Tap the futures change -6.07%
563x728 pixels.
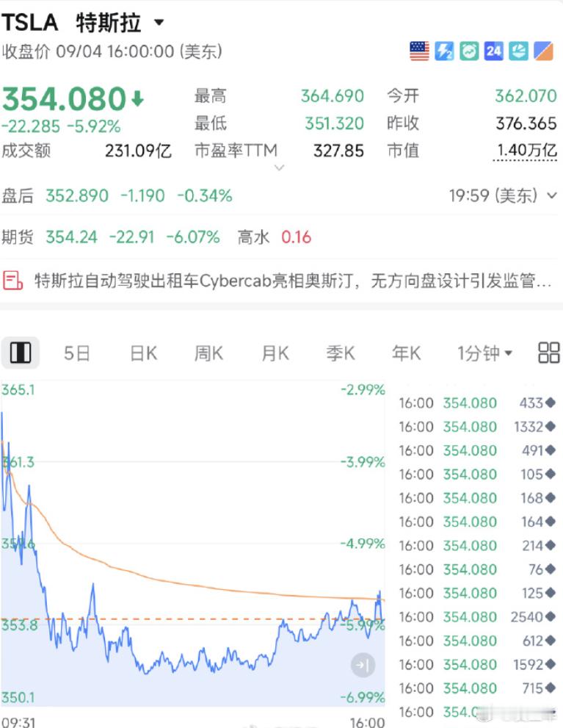[x=193, y=237]
